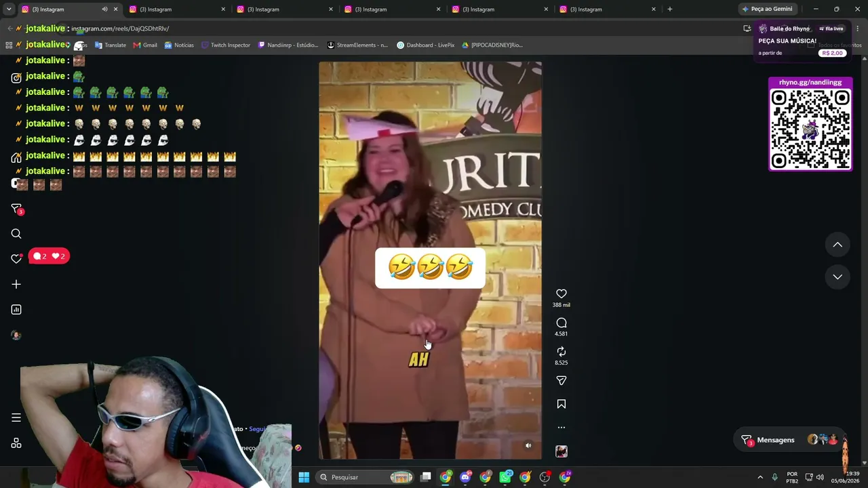Click the microphone tray icon
The height and width of the screenshot is (488, 868).
tap(774, 477)
